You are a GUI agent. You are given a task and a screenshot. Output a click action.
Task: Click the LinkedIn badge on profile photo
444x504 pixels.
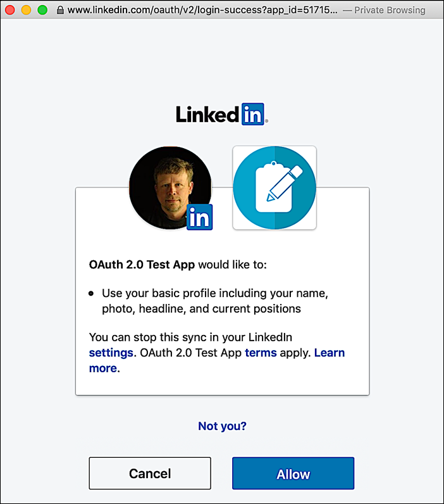click(200, 217)
